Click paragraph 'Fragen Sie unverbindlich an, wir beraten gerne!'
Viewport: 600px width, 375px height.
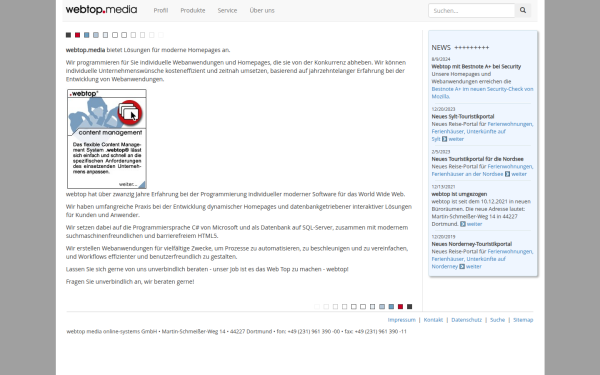(130, 282)
